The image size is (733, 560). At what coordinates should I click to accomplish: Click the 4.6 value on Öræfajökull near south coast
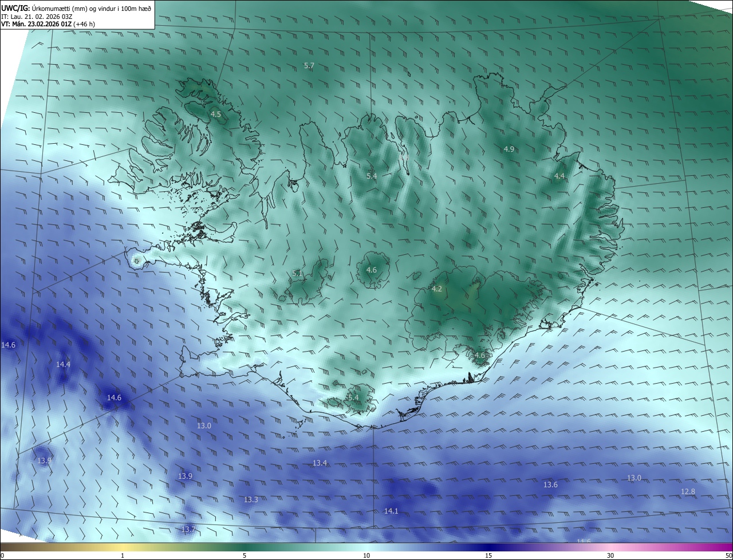pos(480,356)
